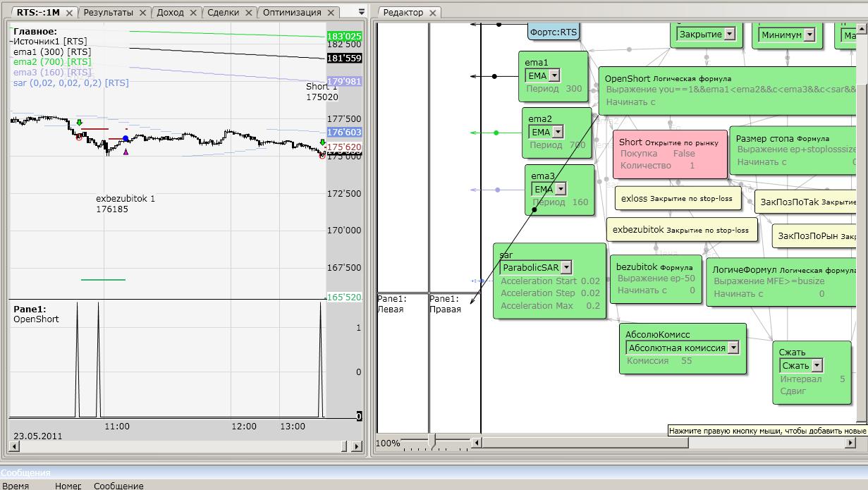Click the chart scrollbar's right arrow

[x=357, y=447]
